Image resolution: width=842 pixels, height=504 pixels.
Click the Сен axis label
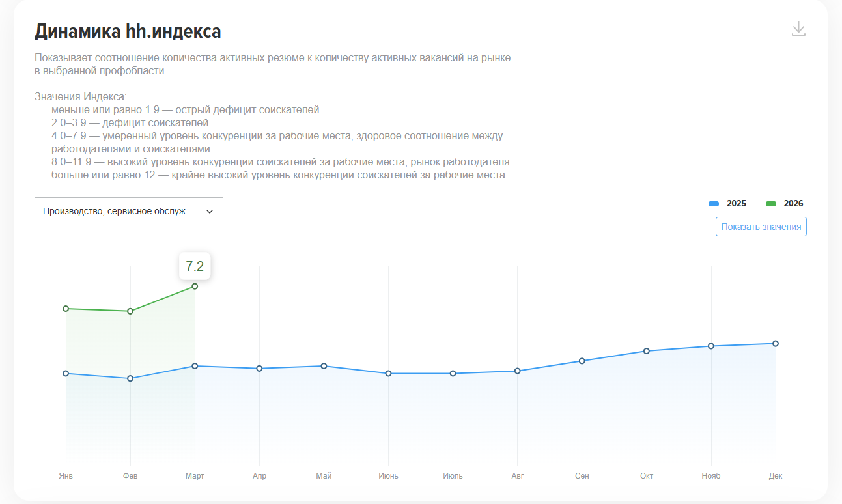click(x=582, y=476)
